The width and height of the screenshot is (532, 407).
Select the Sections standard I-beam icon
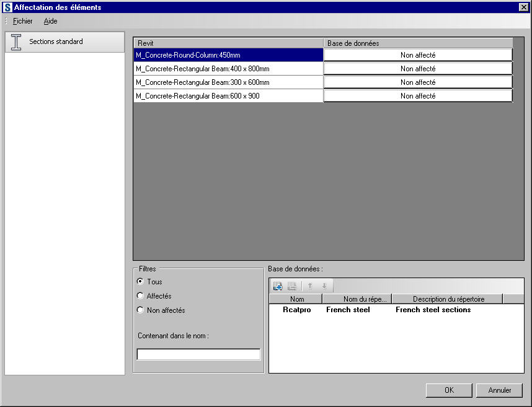click(16, 42)
